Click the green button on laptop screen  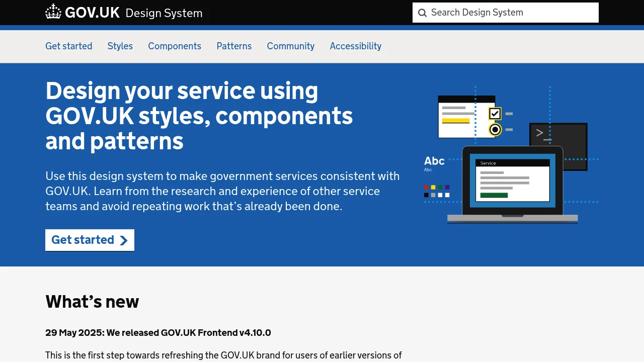(494, 195)
